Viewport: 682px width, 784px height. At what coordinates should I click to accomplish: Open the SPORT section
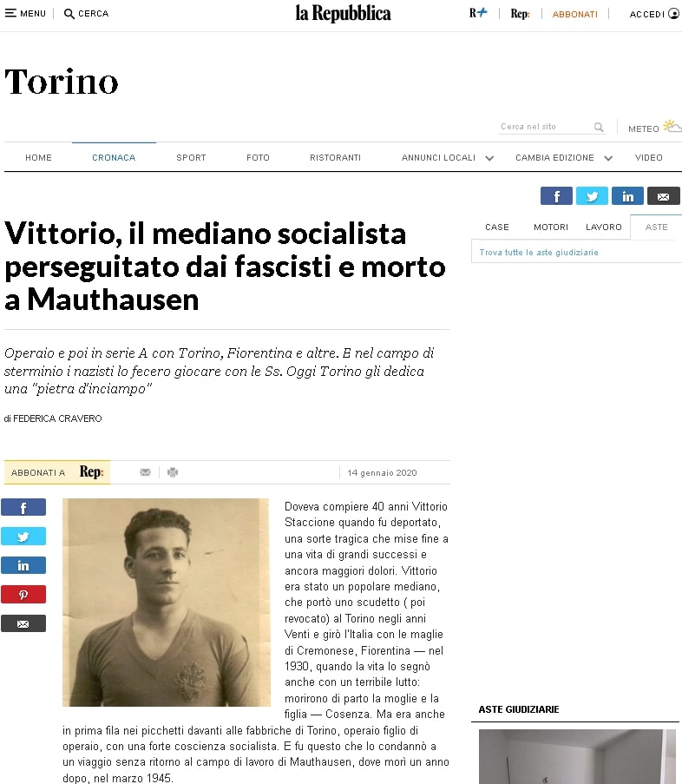191,157
